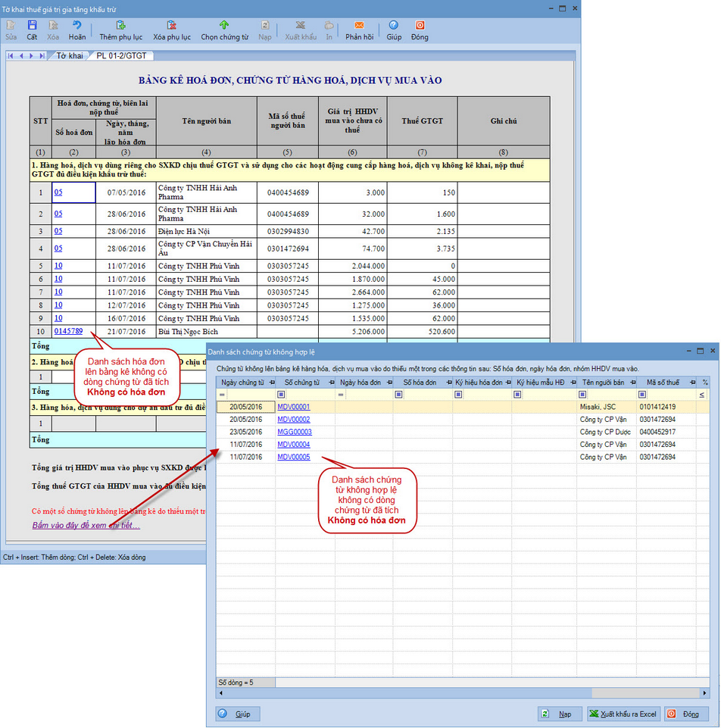Click the Giúp button in the dialog
This screenshot has height=728, width=721.
click(237, 714)
